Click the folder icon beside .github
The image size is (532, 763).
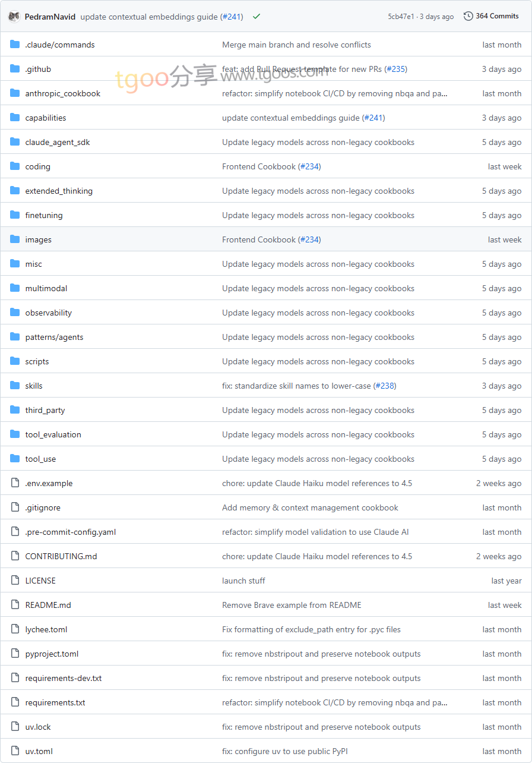[x=15, y=69]
